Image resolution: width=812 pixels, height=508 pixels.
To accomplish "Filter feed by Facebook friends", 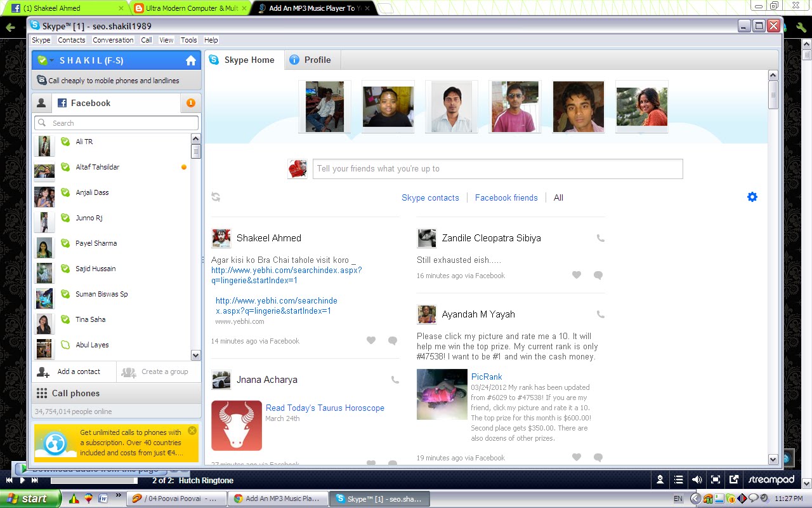I will 506,197.
